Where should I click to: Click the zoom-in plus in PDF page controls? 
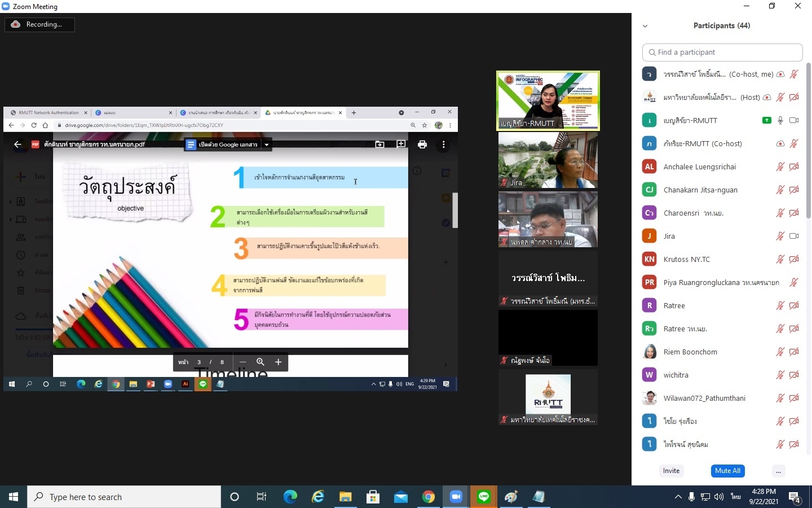(x=278, y=362)
